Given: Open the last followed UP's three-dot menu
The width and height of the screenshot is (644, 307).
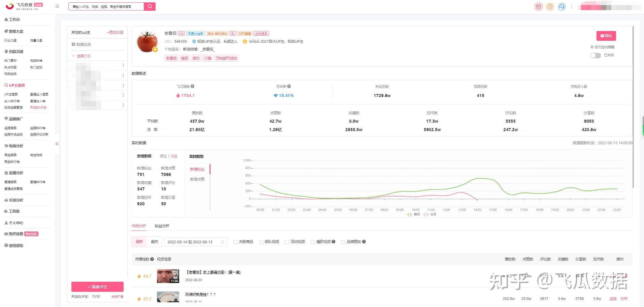Looking at the screenshot, I should click(x=123, y=105).
